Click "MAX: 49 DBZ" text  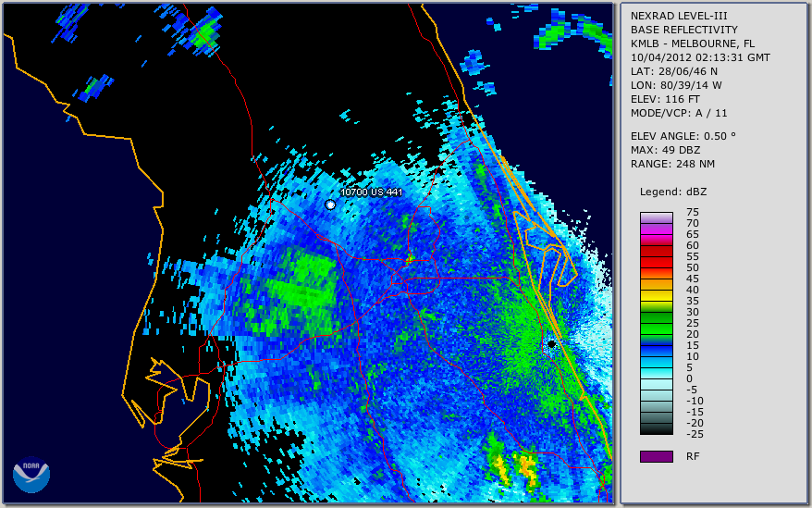pyautogui.click(x=665, y=150)
